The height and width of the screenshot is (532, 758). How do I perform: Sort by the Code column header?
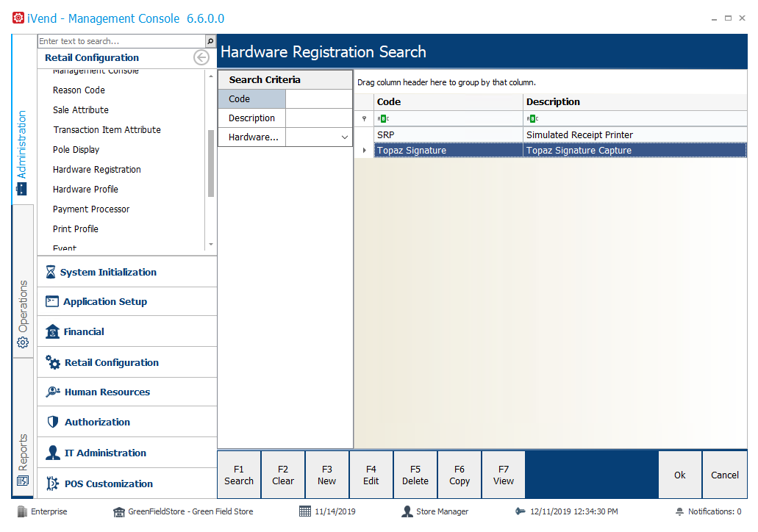coord(448,101)
